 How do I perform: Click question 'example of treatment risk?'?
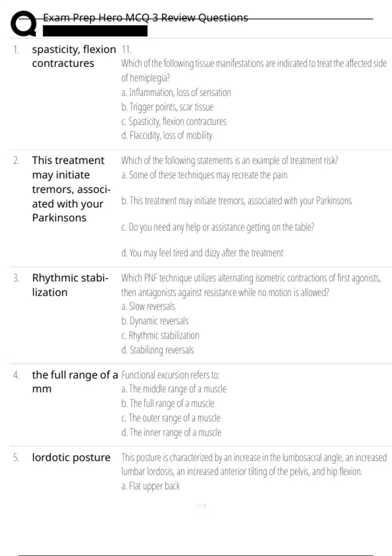[x=230, y=160]
